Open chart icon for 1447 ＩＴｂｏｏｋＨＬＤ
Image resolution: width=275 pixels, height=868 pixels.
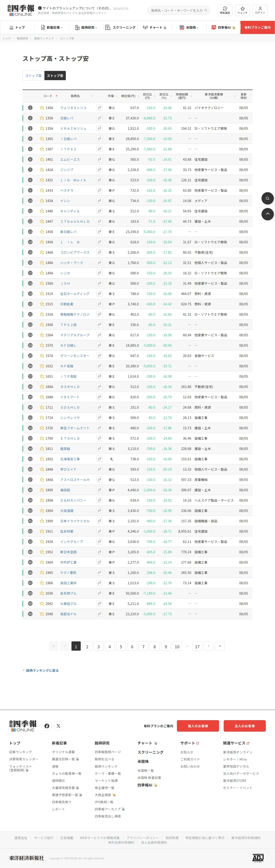click(99, 221)
